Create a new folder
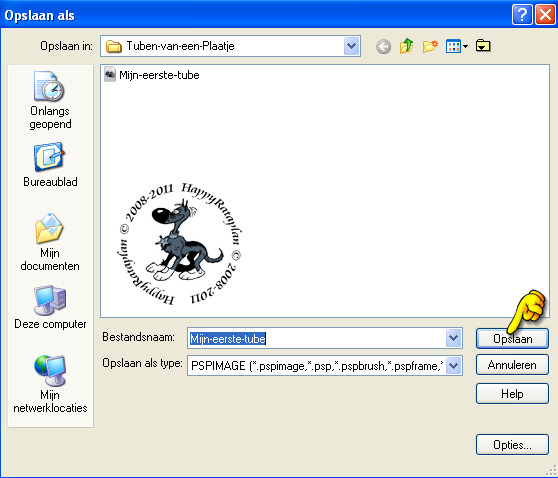 (430, 46)
